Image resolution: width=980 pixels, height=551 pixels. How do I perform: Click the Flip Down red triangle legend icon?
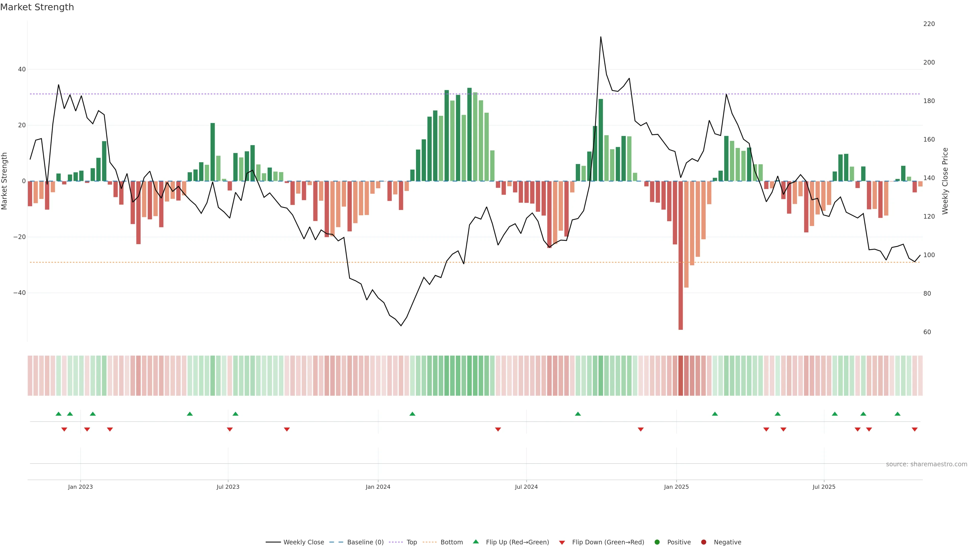coord(562,543)
